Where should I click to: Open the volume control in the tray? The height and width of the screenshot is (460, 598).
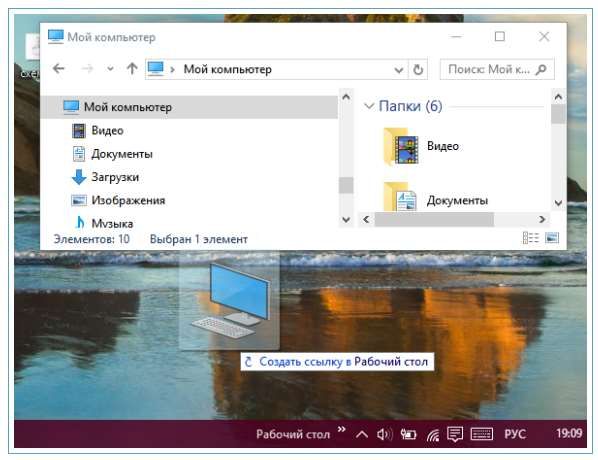tap(384, 434)
